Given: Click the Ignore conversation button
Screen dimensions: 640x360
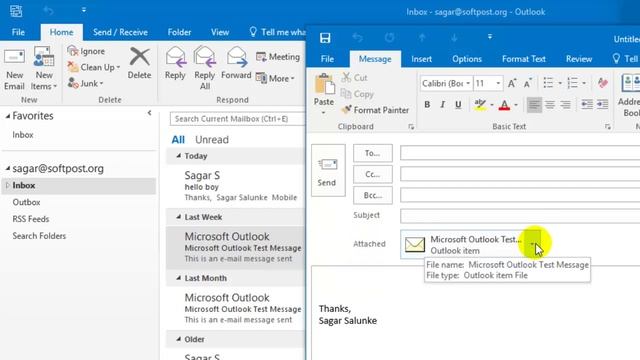Looking at the screenshot, I should 86,51.
